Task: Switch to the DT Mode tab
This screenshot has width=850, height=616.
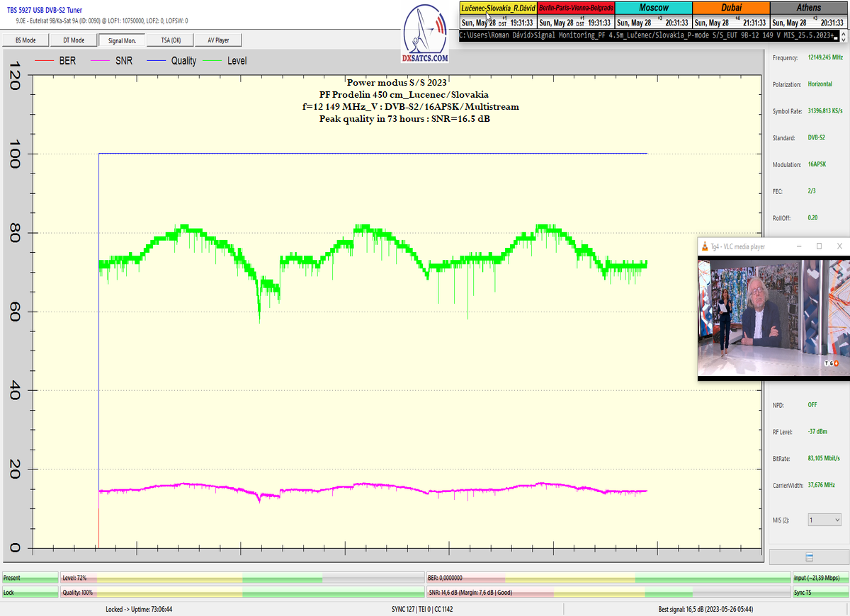Action: coord(73,40)
